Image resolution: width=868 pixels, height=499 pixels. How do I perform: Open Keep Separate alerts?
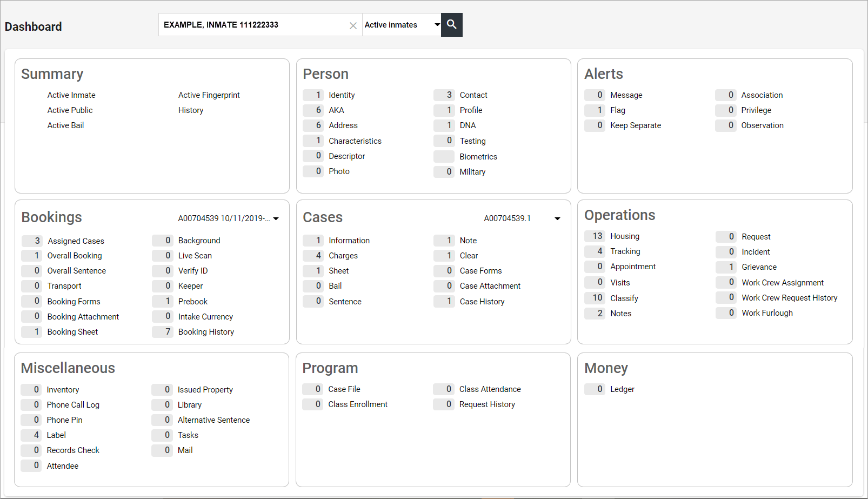(x=636, y=125)
